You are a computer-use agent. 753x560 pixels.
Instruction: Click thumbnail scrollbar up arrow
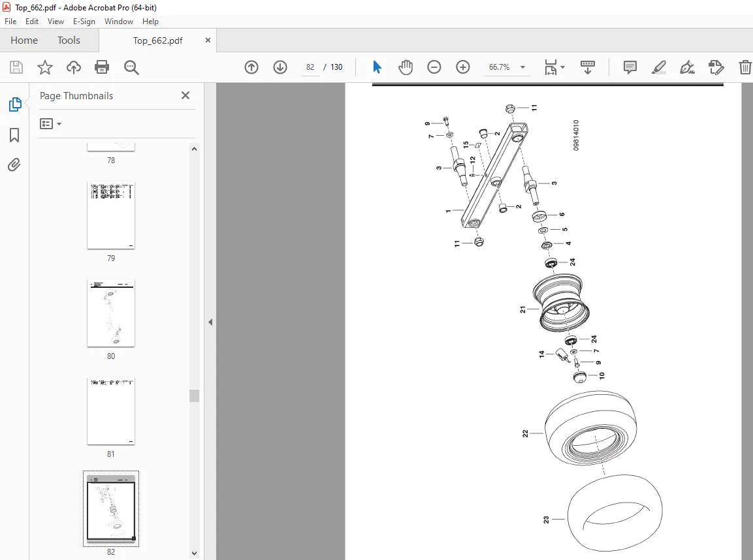click(194, 149)
